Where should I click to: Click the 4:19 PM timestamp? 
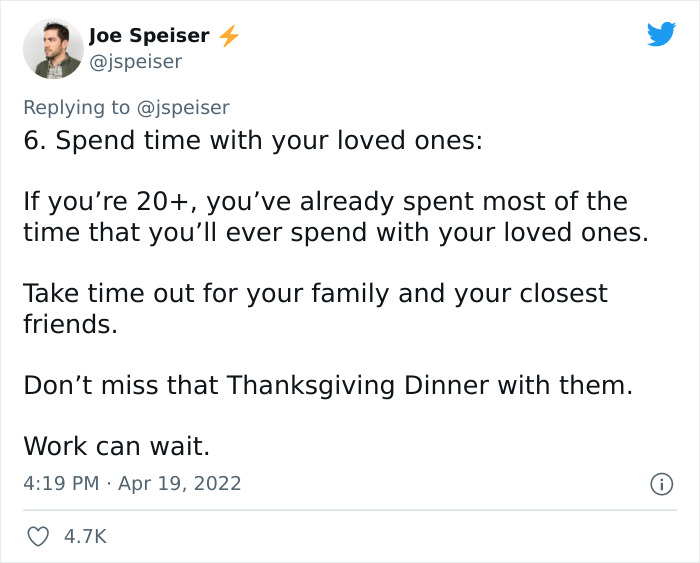[61, 483]
